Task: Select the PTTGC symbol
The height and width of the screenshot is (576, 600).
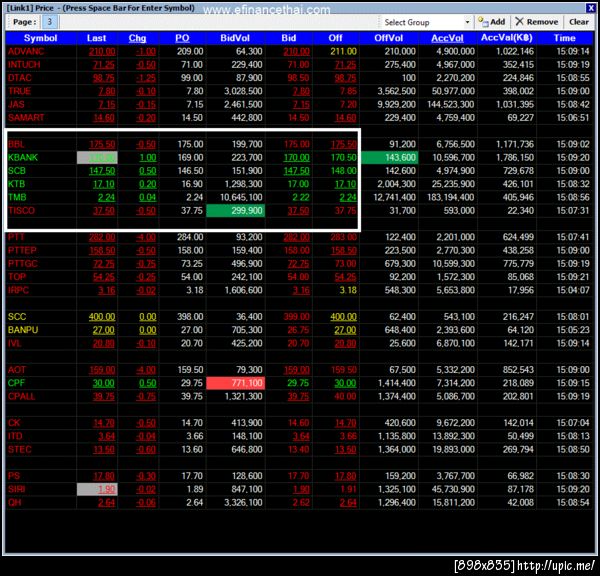Action: 23,264
